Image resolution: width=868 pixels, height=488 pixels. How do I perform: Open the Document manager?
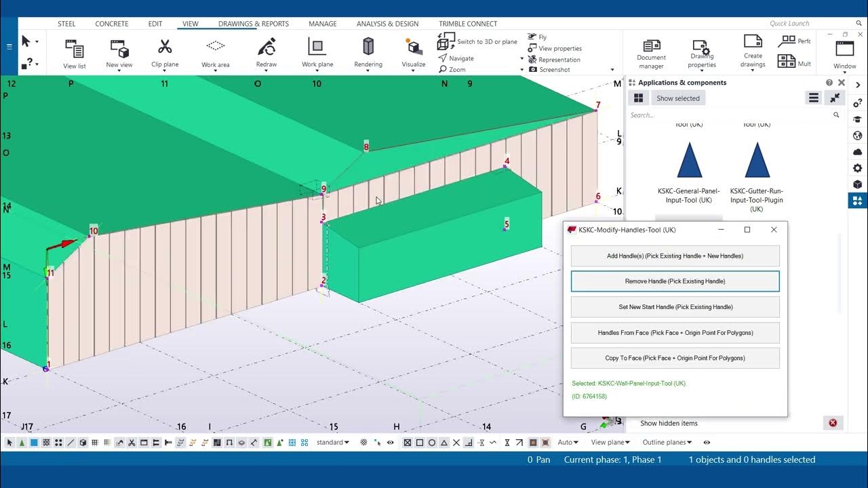[x=651, y=54]
